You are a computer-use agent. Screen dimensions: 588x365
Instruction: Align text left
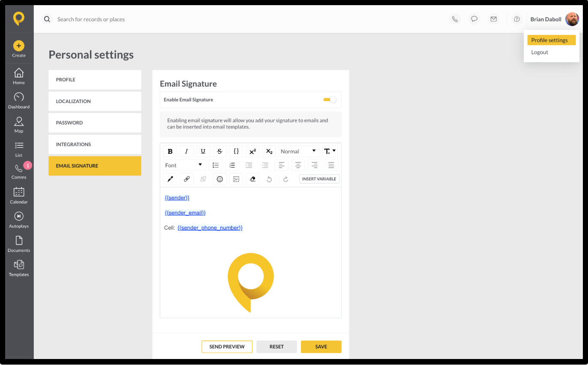[x=282, y=165]
